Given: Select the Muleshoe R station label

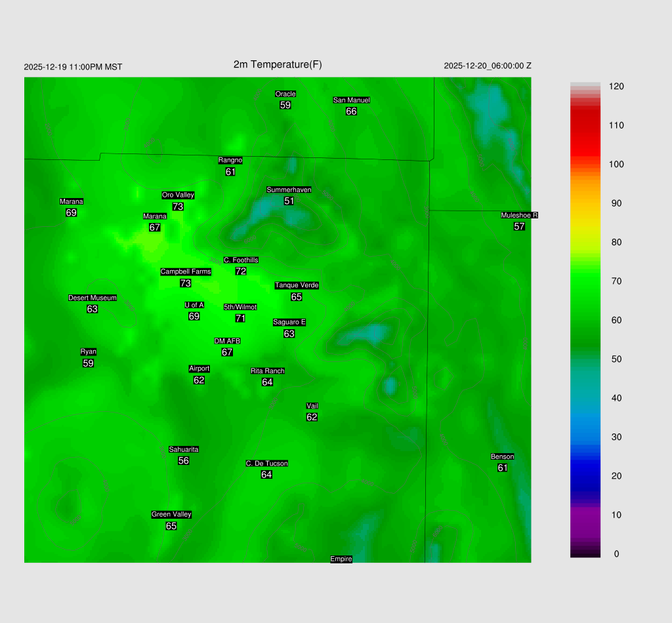Looking at the screenshot, I should (519, 215).
